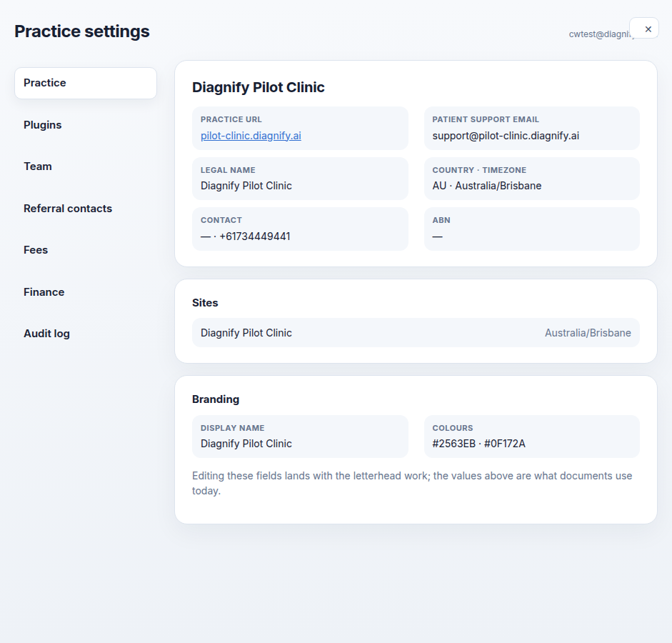The width and height of the screenshot is (672, 643).
Task: View the Audit log section
Action: click(x=86, y=334)
